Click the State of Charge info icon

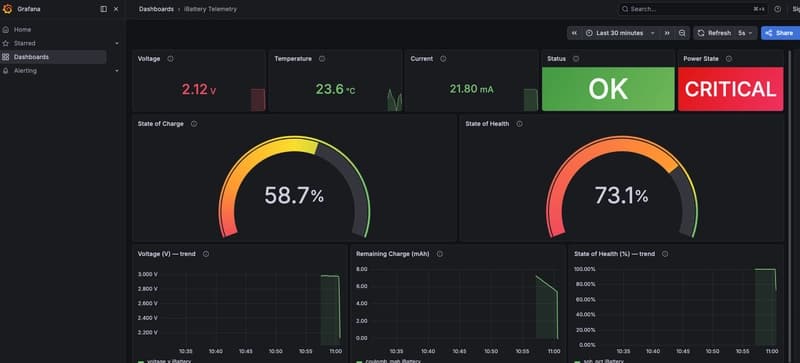tap(194, 124)
